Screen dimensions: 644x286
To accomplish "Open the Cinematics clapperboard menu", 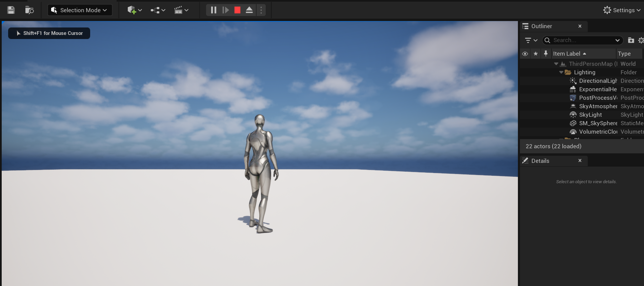I will 181,10.
